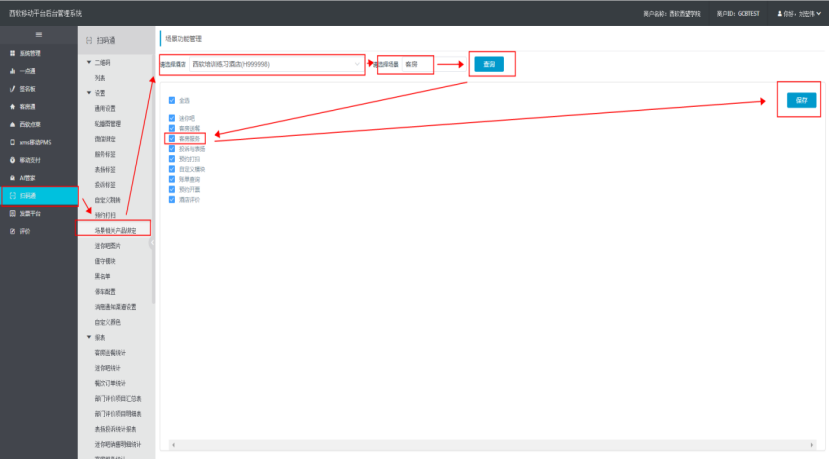Click the 西软点菜 icon in sidebar

click(12, 124)
